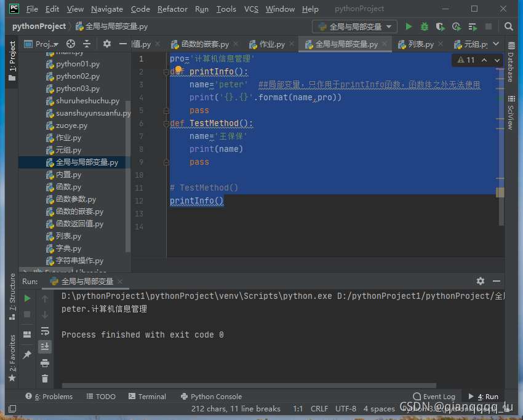
Task: Toggle scroll to end in the Run console
Action: pyautogui.click(x=45, y=347)
